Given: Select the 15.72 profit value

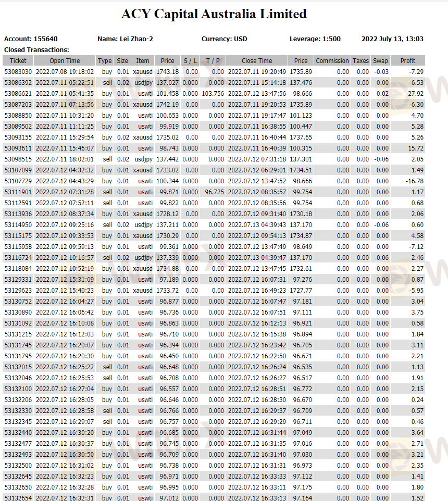Looking at the screenshot, I should coord(416,148).
